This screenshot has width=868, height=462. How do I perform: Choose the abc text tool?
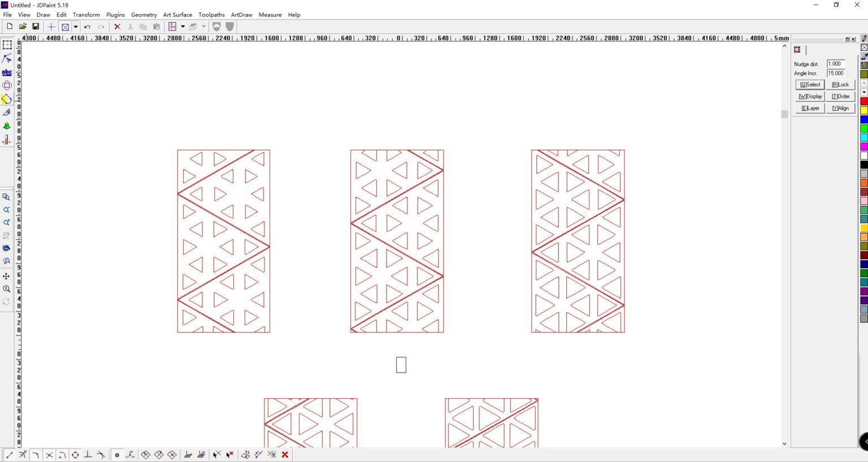[7, 72]
